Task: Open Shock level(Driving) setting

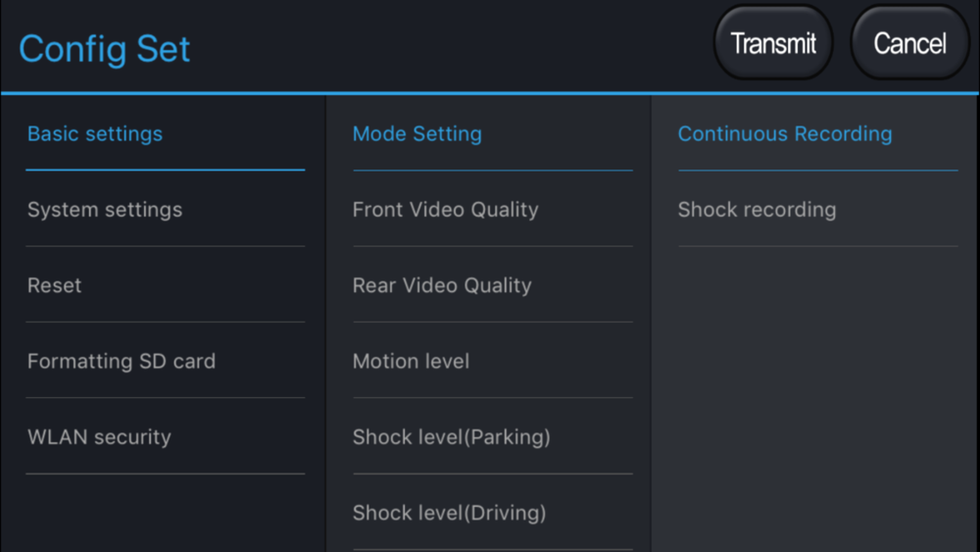Action: coord(449,513)
